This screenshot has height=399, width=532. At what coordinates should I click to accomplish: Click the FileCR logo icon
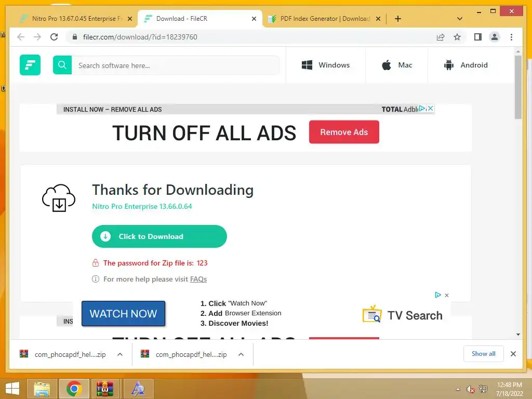pos(30,65)
